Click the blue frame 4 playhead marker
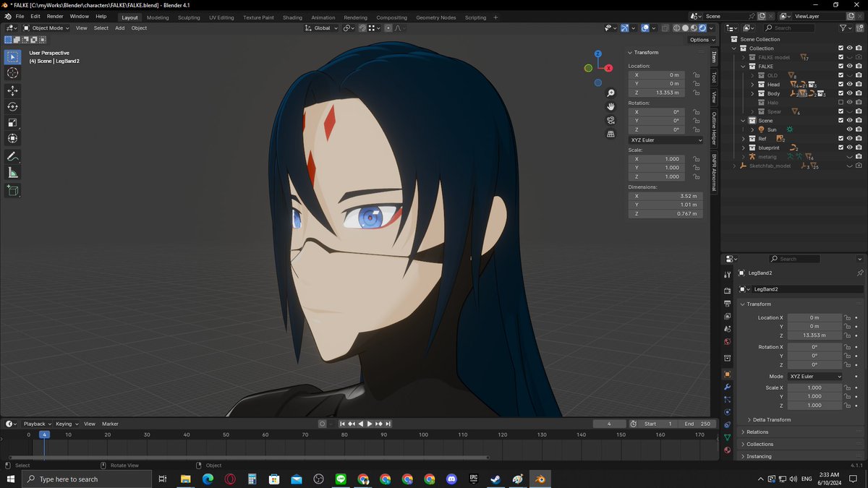This screenshot has height=488, width=868. tap(44, 435)
